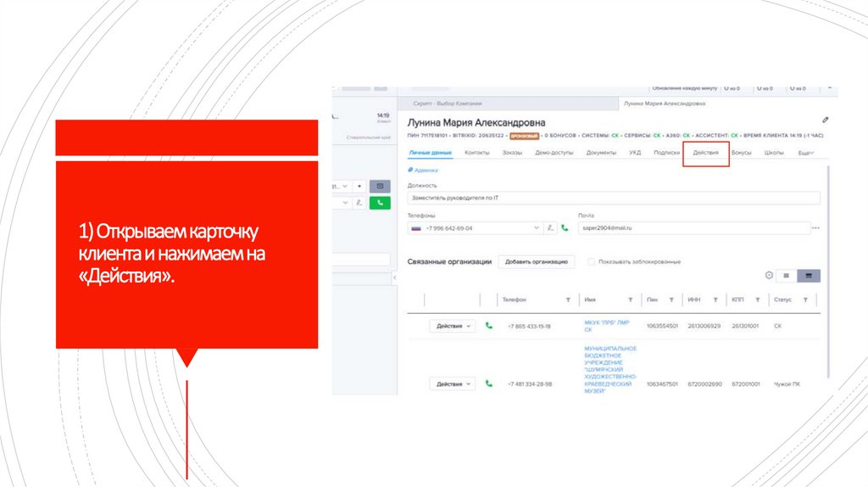Toggle the Показывать заблокированные checkbox
The image size is (868, 487).
click(591, 261)
